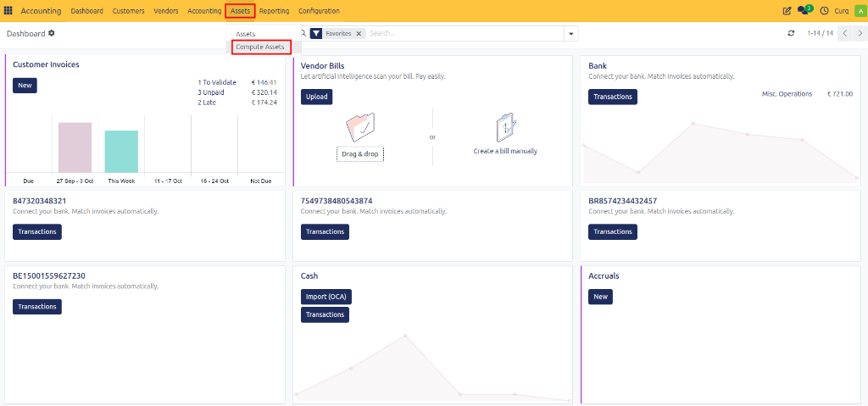Open the activities clock icon

coord(824,10)
